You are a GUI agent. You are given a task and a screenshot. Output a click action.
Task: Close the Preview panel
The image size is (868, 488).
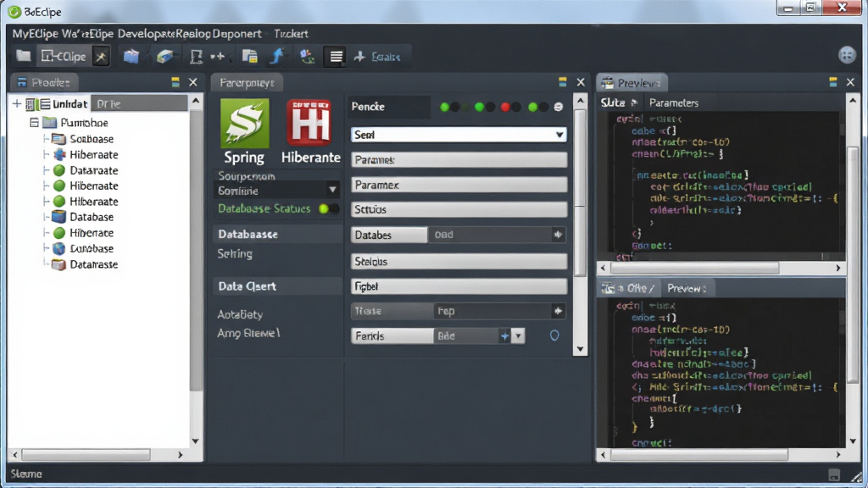pos(851,82)
